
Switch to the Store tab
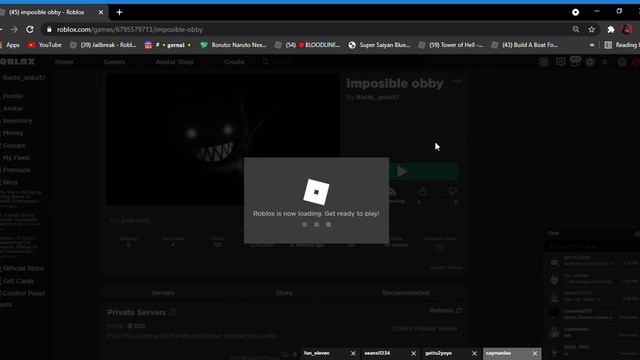pyautogui.click(x=284, y=293)
